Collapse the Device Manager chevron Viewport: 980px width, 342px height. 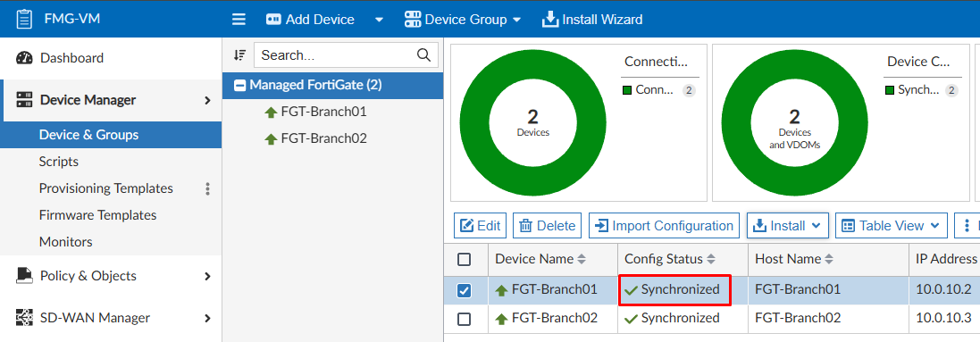pos(207,100)
